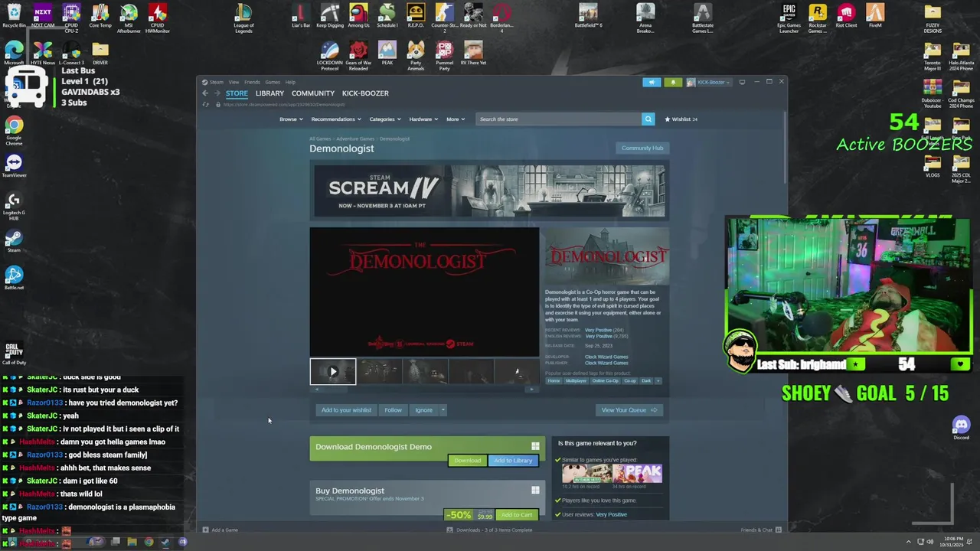Launch MSI Afterburner from the desktop
Image resolution: width=980 pixels, height=551 pixels.
[x=129, y=18]
